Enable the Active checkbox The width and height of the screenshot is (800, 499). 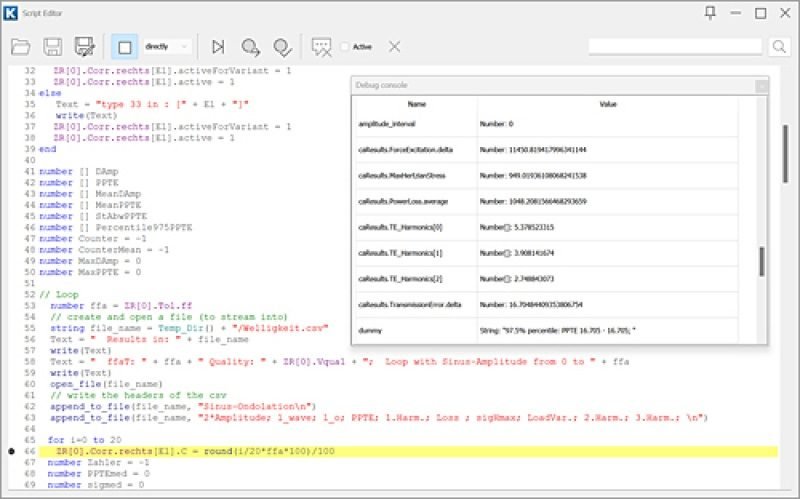pyautogui.click(x=346, y=46)
